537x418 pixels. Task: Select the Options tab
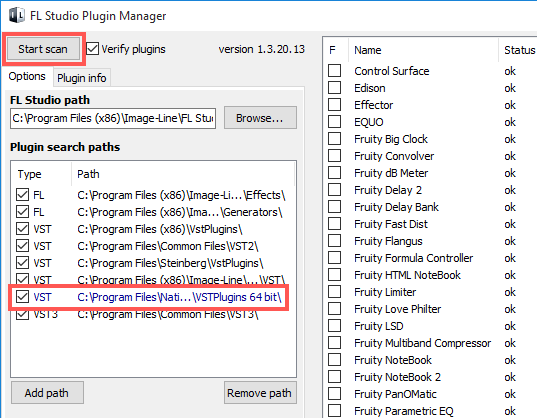pyautogui.click(x=27, y=76)
